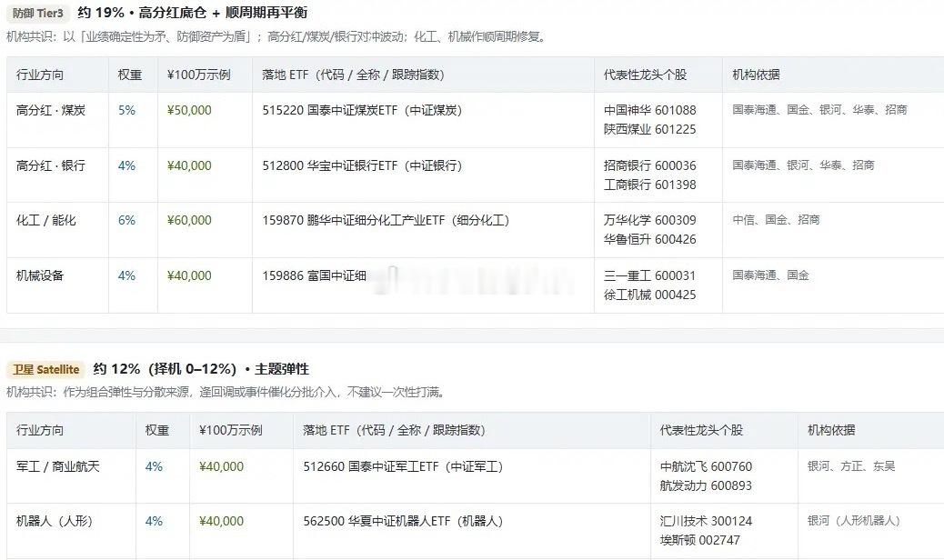
Task: Click the 6% weight for 化工 / 能化
Action: point(126,220)
